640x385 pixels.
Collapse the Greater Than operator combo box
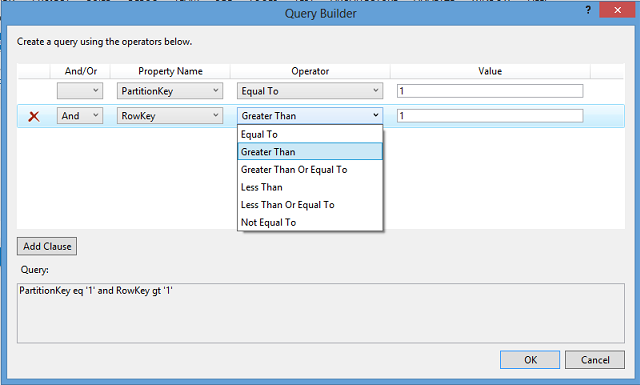point(310,116)
